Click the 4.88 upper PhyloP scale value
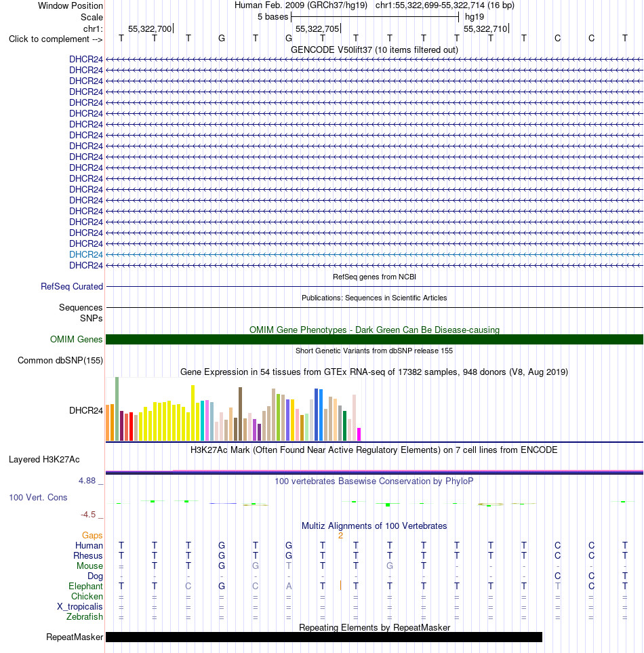This screenshot has width=644, height=653. coord(87,481)
